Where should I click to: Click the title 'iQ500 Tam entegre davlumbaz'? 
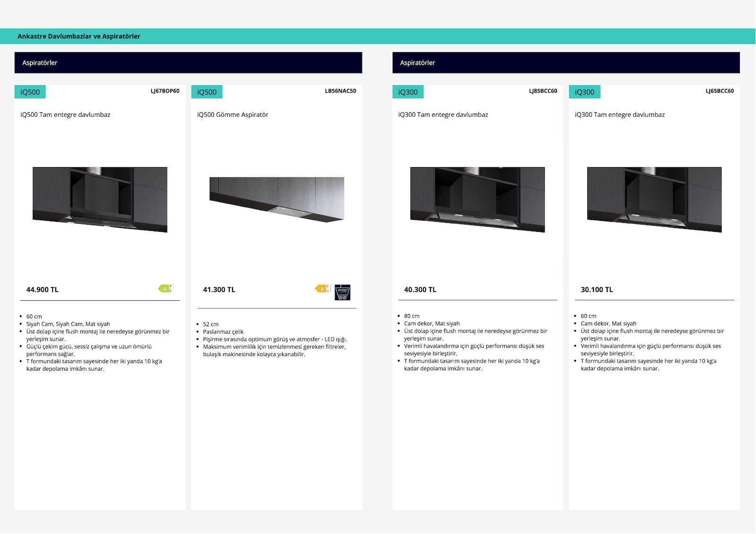65,115
